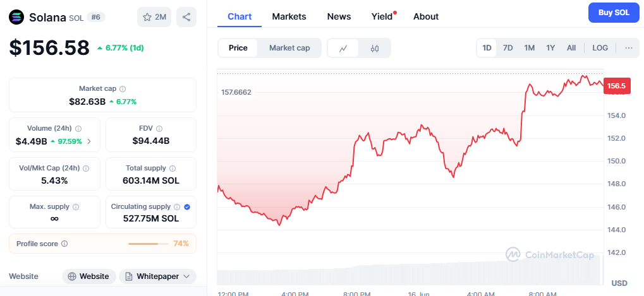Open the About tab
Screen dimensions: 644x296
[426, 16]
